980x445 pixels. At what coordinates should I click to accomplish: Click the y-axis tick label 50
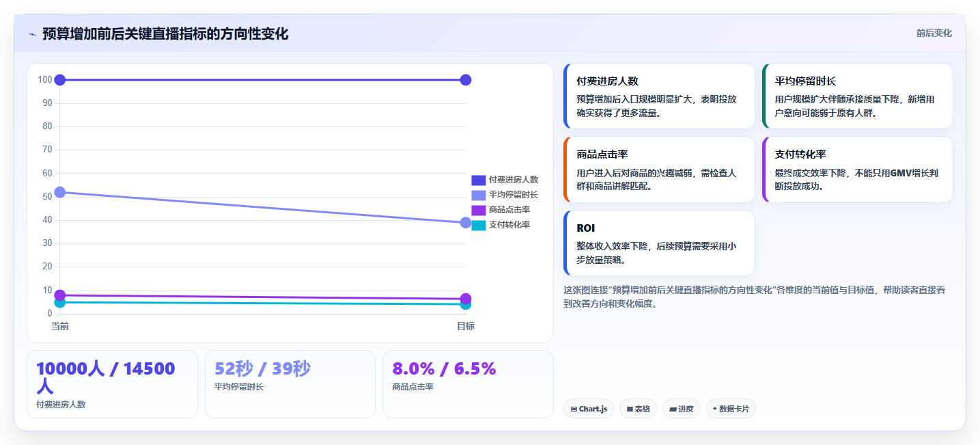pyautogui.click(x=47, y=197)
